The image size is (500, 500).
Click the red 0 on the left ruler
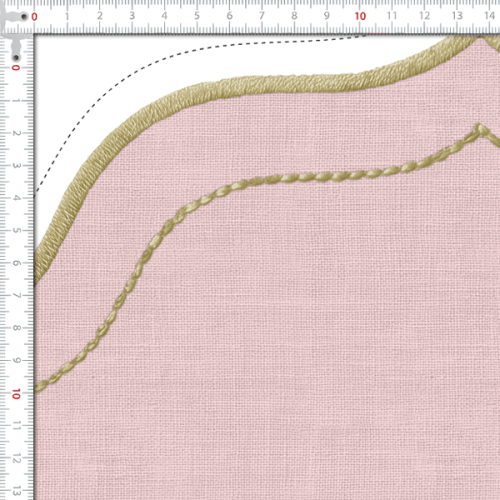point(16,68)
